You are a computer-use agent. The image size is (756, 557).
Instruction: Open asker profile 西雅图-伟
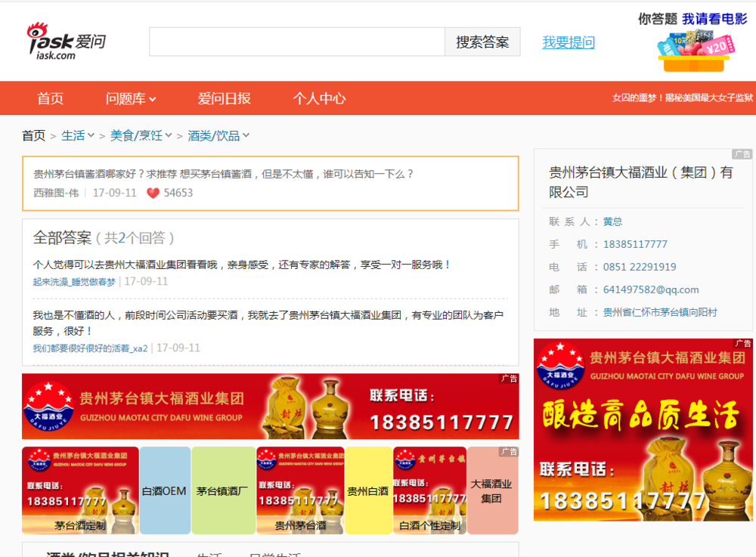(56, 193)
